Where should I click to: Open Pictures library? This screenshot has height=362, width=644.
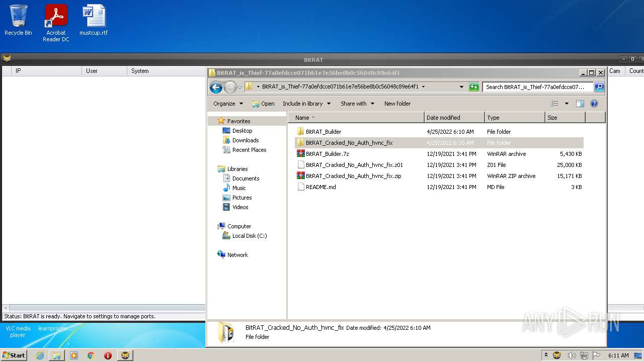click(242, 198)
